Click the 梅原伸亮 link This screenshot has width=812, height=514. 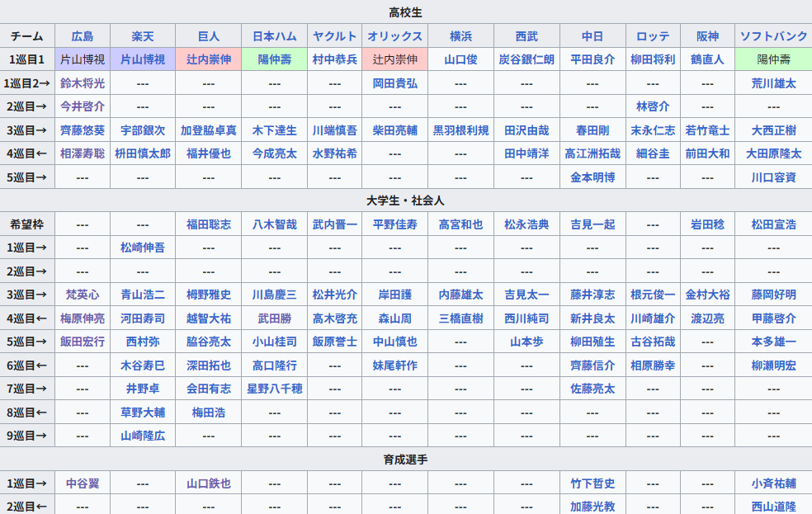[x=83, y=318]
